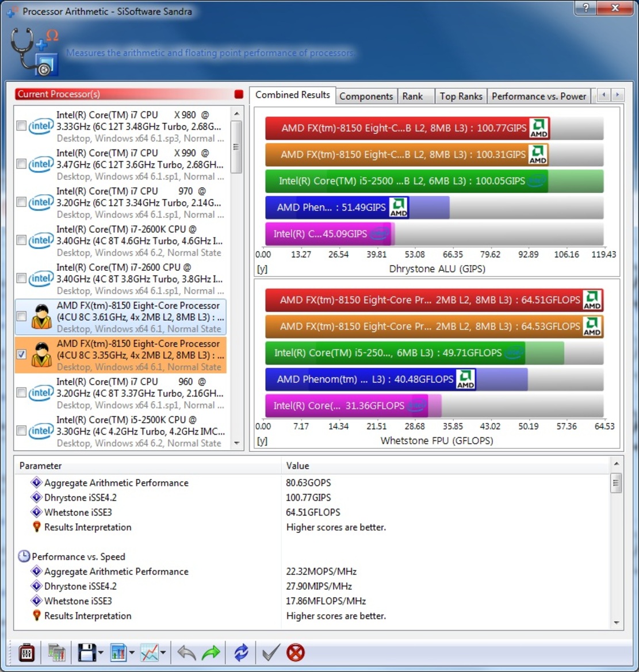Open the line graph icon dropdown arrow
The image size is (639, 672).
163,653
